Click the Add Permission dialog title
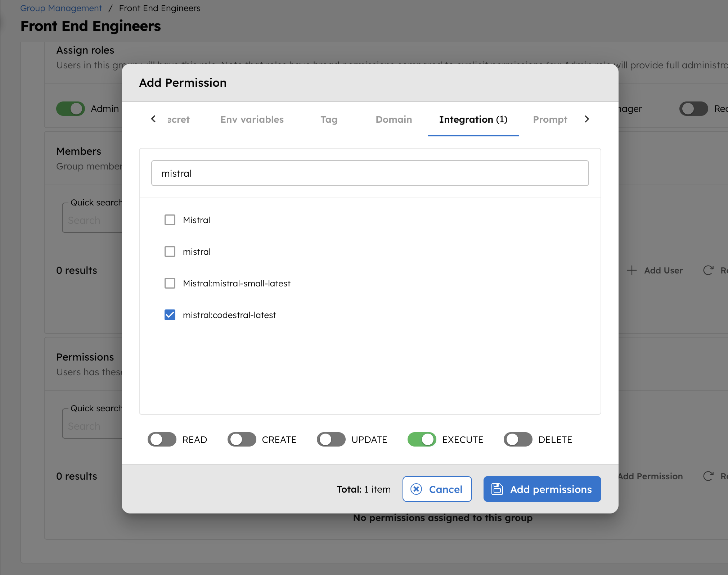 [x=183, y=83]
